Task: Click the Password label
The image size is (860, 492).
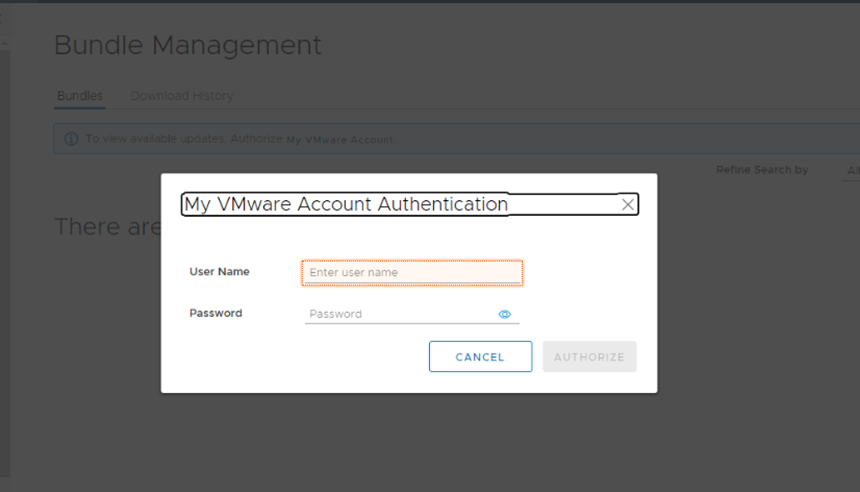Action: click(x=216, y=313)
